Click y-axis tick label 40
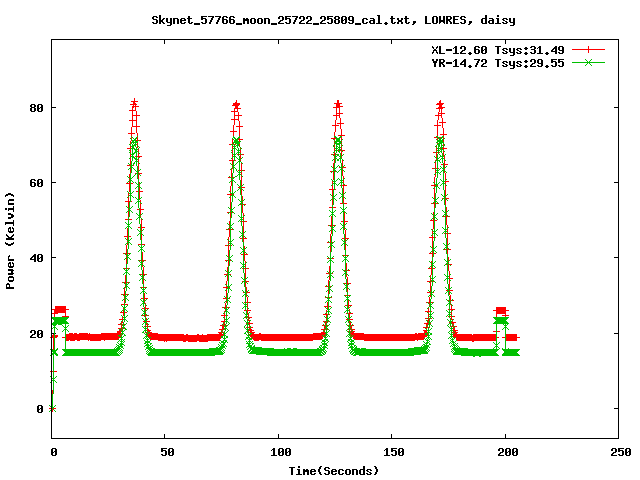Viewport: 640px width, 480px height. coord(36,258)
